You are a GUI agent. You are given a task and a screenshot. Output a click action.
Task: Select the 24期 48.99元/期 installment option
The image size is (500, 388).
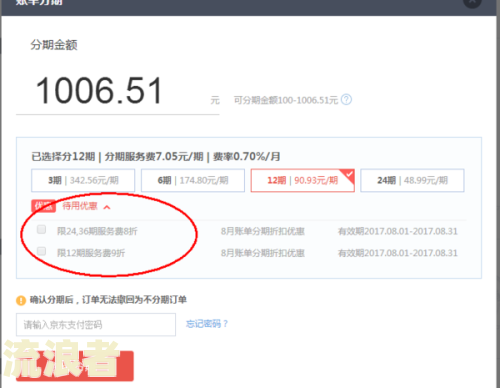tap(412, 180)
